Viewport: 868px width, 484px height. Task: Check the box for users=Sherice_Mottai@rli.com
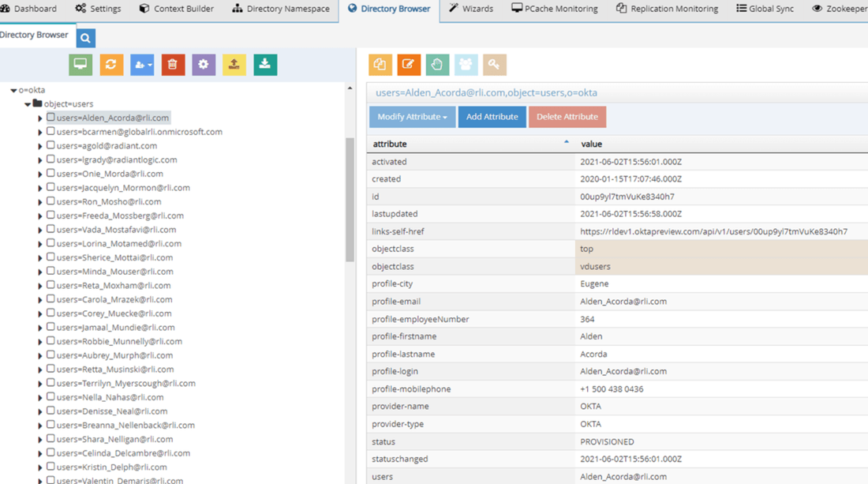click(51, 257)
